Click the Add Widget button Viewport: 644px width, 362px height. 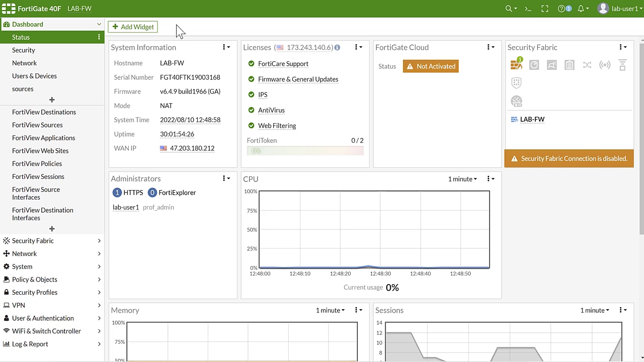[x=133, y=27]
